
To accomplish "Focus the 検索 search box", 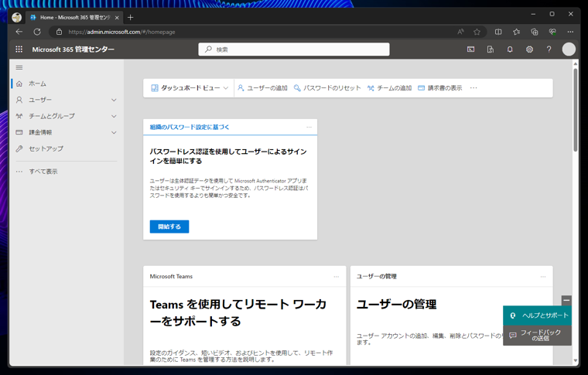I will coord(294,49).
